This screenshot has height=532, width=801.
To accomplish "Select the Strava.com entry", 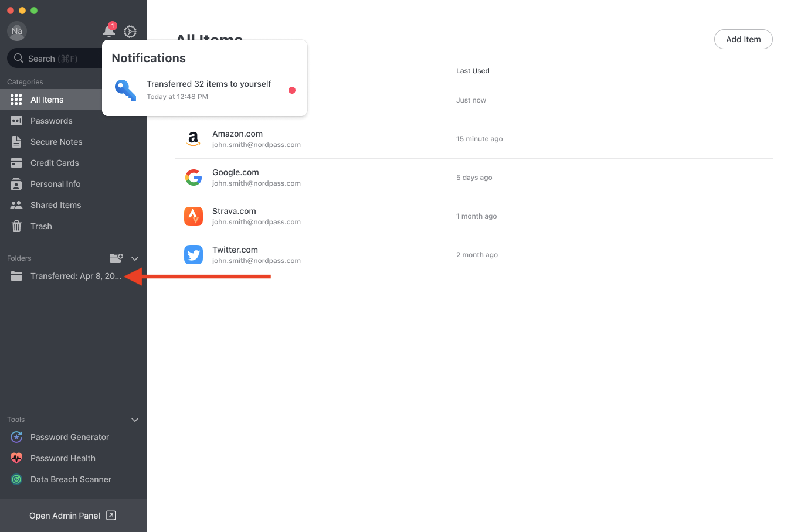I will click(474, 216).
